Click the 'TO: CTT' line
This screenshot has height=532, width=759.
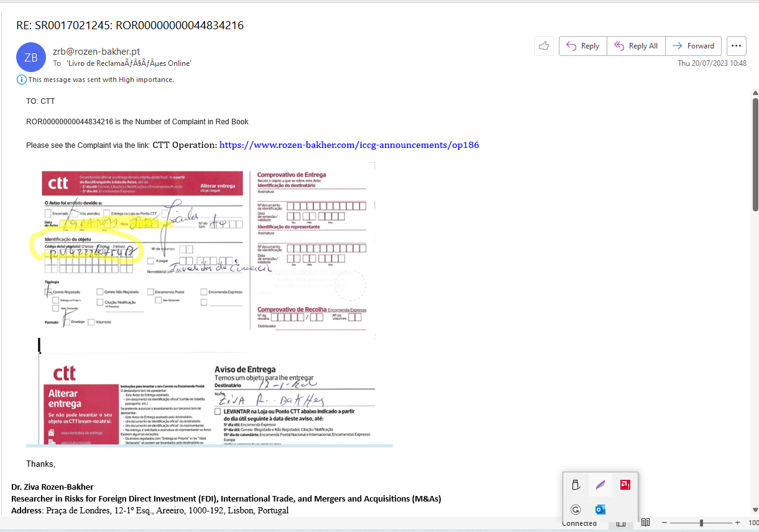coord(40,101)
